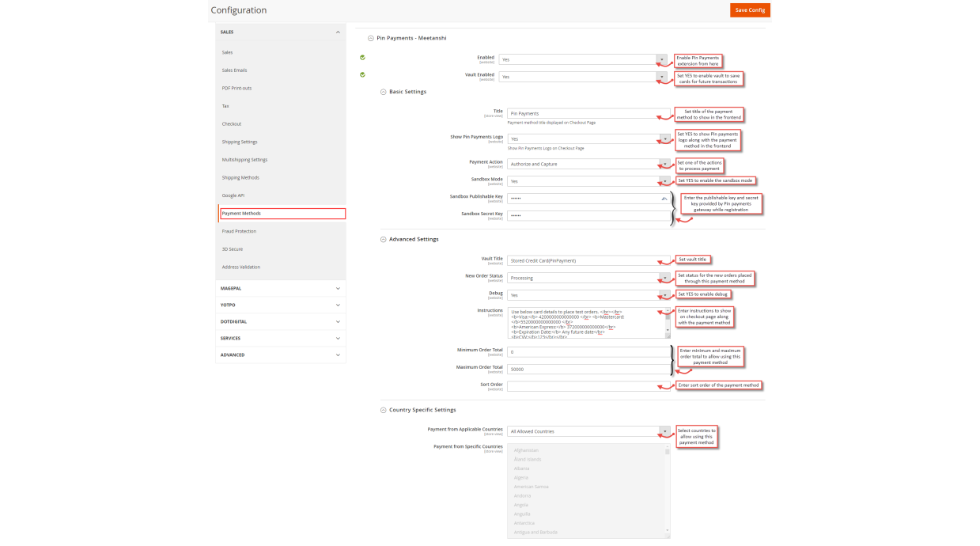Screen dimensions: 980x546
Task: Click the specific countries list scrollbar
Action: pyautogui.click(x=668, y=491)
